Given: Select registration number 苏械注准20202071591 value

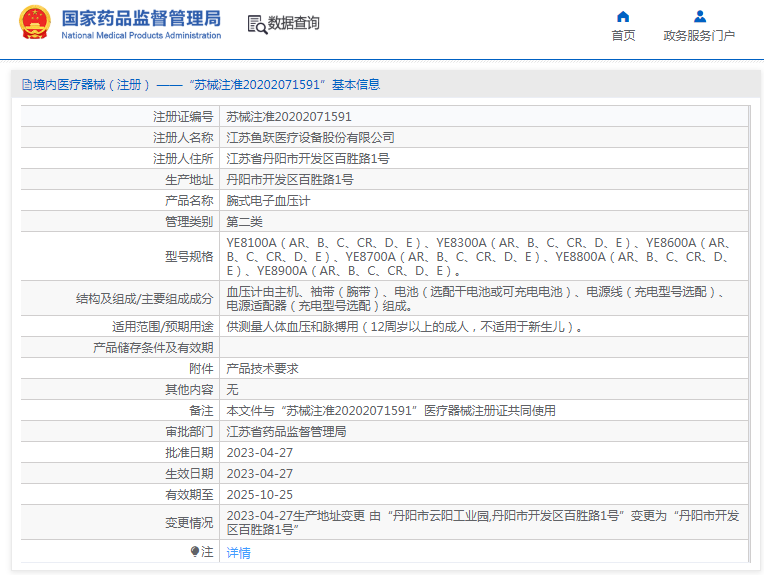Looking at the screenshot, I should (x=289, y=117).
